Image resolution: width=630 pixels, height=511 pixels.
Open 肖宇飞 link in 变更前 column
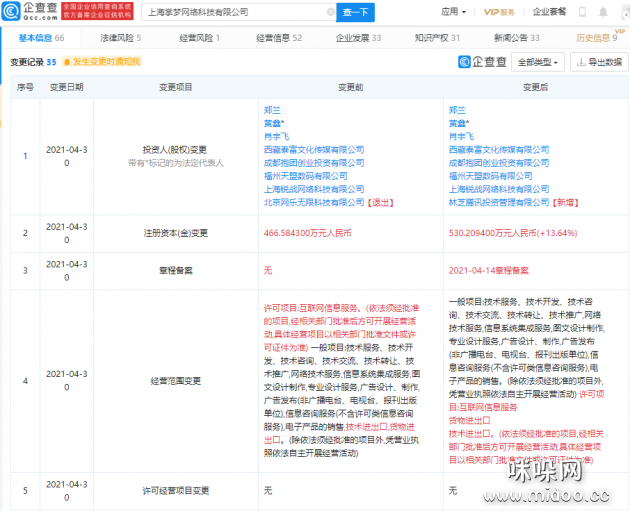click(276, 137)
